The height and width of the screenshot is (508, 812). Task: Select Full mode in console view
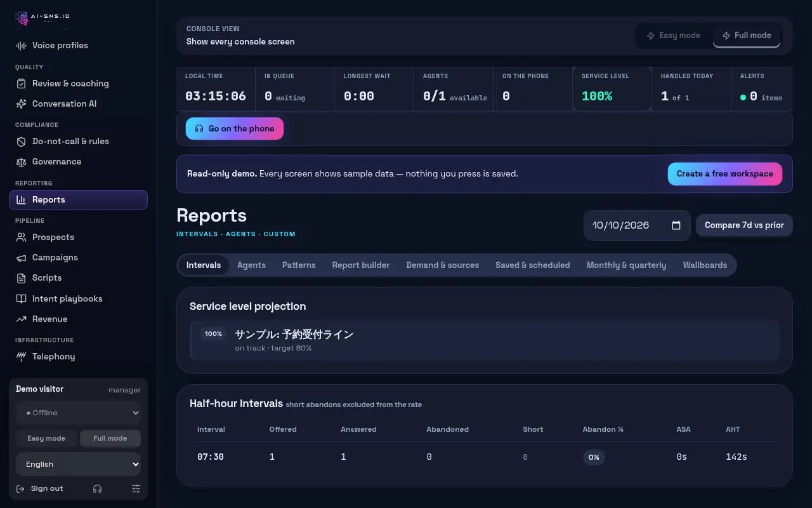(x=747, y=36)
